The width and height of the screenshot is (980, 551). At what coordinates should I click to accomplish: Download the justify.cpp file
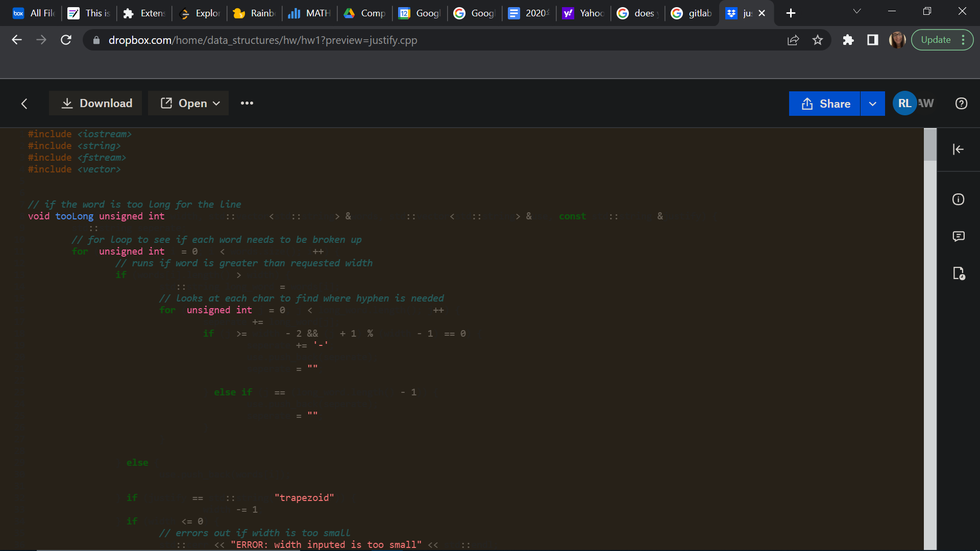tap(95, 103)
